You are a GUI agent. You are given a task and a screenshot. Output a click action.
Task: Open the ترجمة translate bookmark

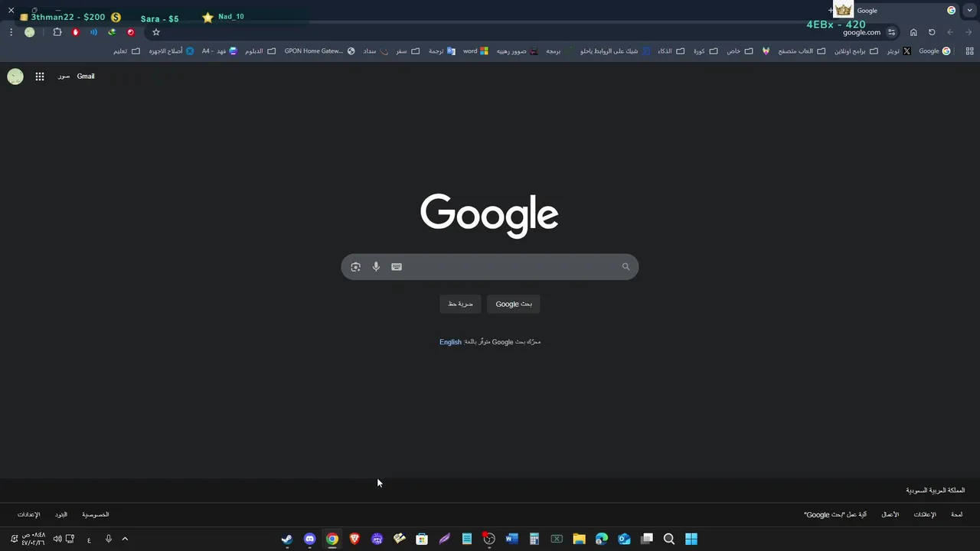click(442, 51)
